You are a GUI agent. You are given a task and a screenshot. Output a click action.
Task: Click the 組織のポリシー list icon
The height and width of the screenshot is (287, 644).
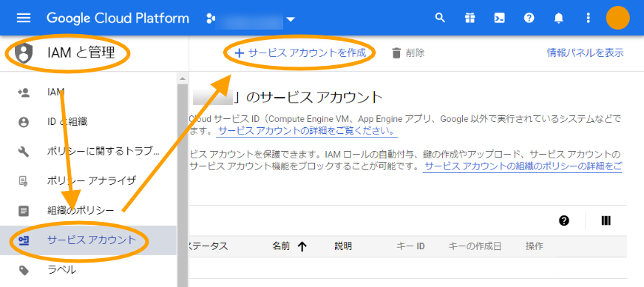point(24,211)
